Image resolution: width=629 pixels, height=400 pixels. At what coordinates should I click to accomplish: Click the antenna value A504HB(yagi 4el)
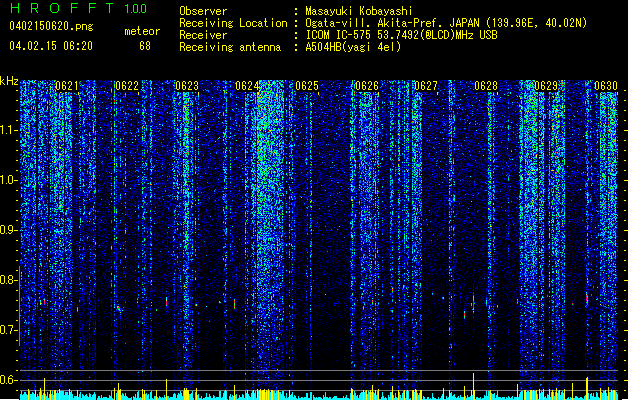click(x=353, y=47)
